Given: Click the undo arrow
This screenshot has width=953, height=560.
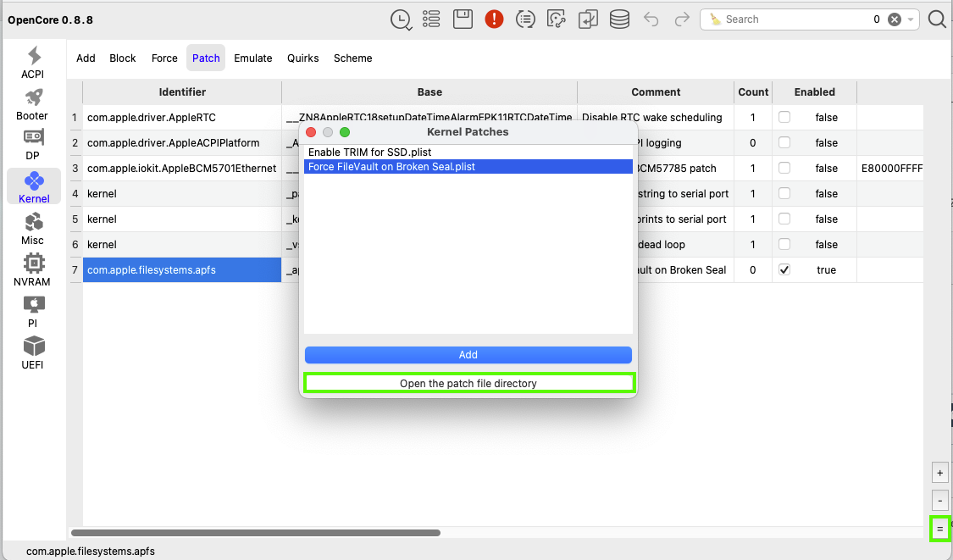Looking at the screenshot, I should 651,19.
